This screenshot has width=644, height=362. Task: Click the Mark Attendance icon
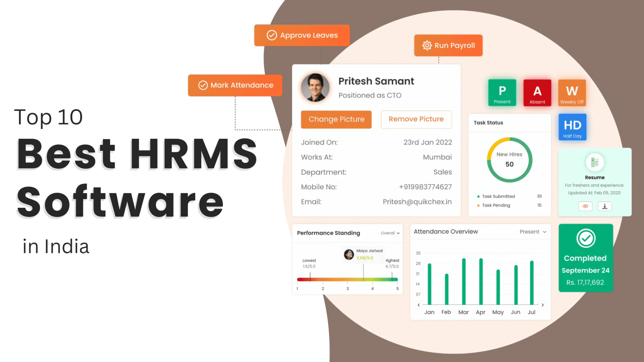(203, 85)
